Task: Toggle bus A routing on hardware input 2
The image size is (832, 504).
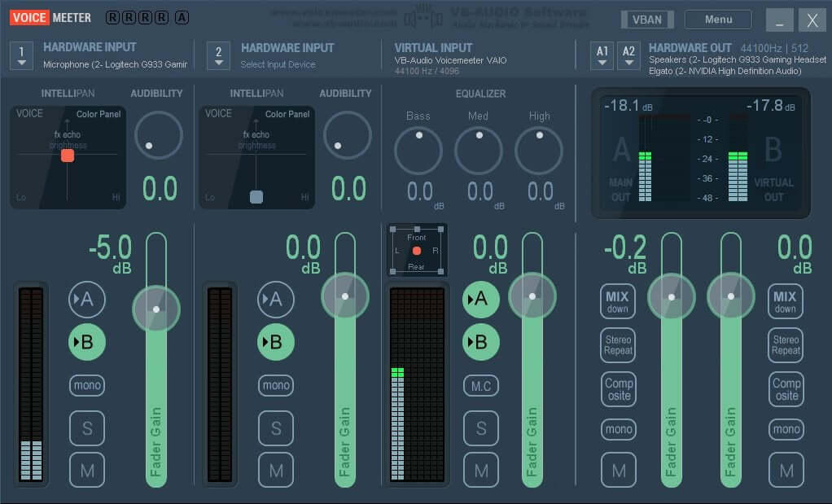Action: pyautogui.click(x=276, y=299)
